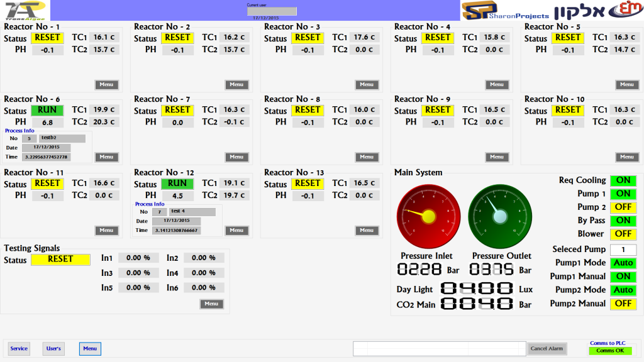The width and height of the screenshot is (644, 362).
Task: Toggle the Blower OFF switch
Action: [x=623, y=234]
